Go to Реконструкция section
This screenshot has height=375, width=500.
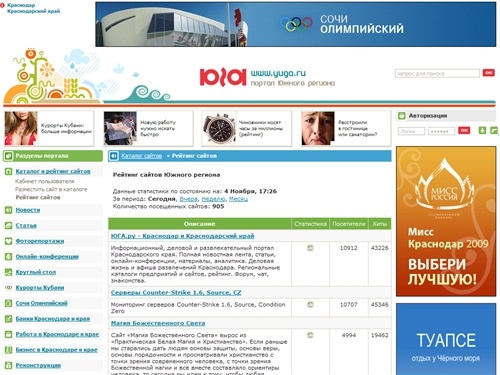coord(38,365)
